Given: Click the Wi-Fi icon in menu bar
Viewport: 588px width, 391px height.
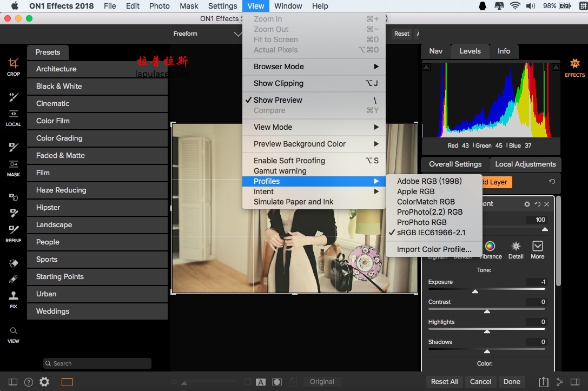Looking at the screenshot, I should point(515,5).
